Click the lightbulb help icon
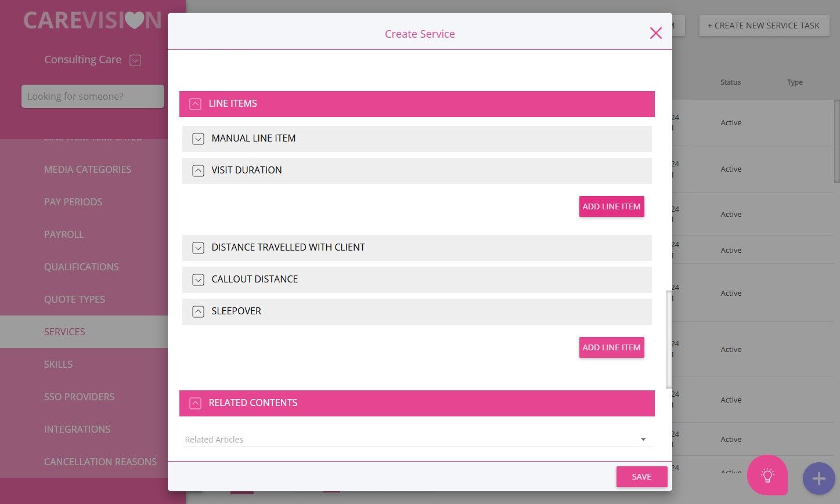 coord(767,476)
